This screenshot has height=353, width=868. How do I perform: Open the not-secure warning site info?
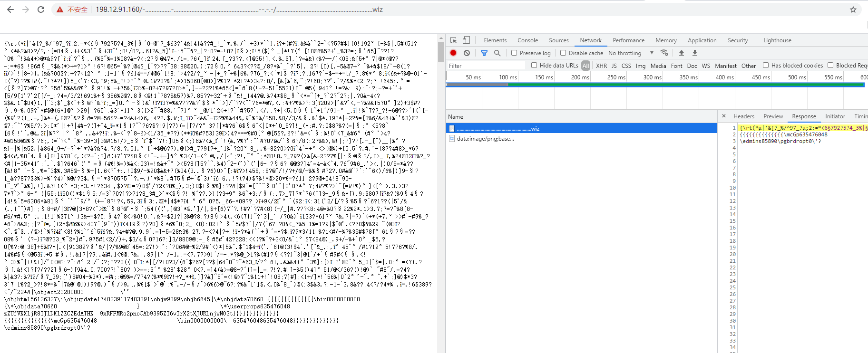coord(72,10)
